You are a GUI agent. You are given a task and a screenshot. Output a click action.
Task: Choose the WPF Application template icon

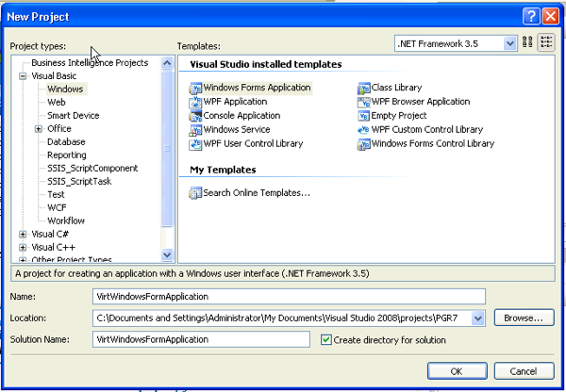click(196, 102)
